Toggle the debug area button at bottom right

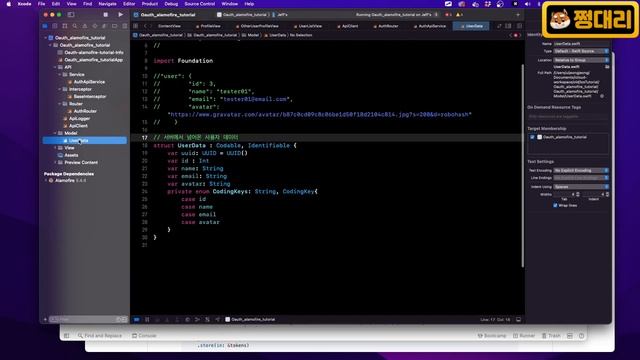(518, 320)
